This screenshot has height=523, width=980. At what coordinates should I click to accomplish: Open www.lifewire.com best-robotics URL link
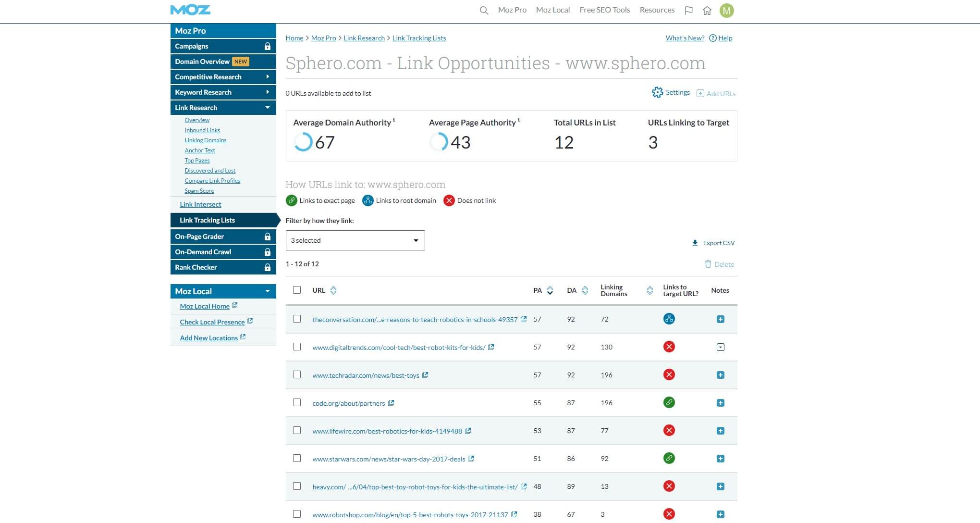click(x=387, y=431)
